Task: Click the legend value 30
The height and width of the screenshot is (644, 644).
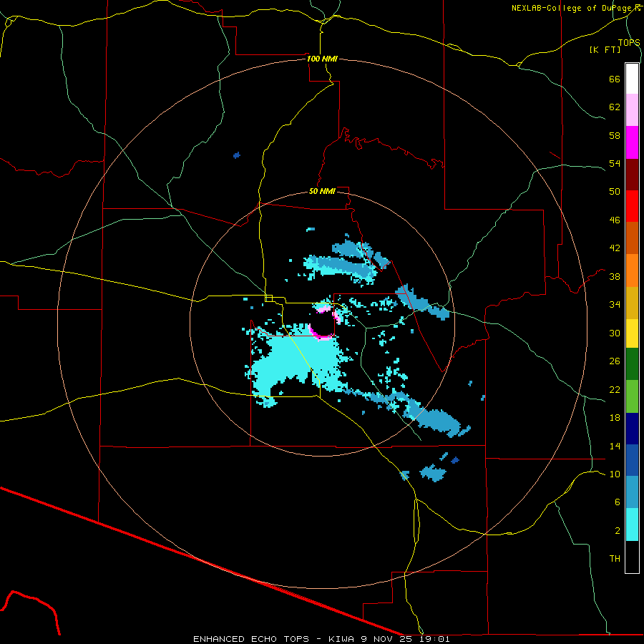Action: 615,333
